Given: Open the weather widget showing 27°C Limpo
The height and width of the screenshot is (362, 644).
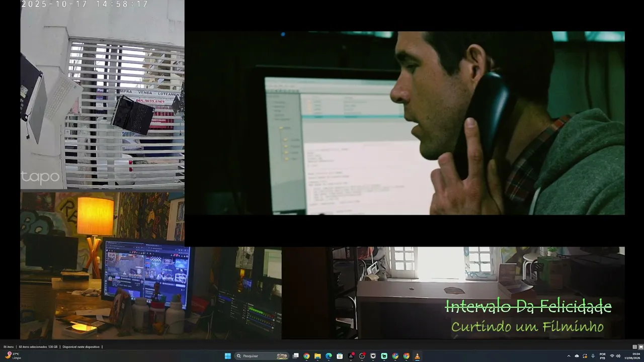Looking at the screenshot, I should click(12, 356).
